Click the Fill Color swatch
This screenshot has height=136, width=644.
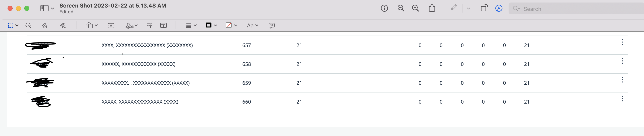229,25
